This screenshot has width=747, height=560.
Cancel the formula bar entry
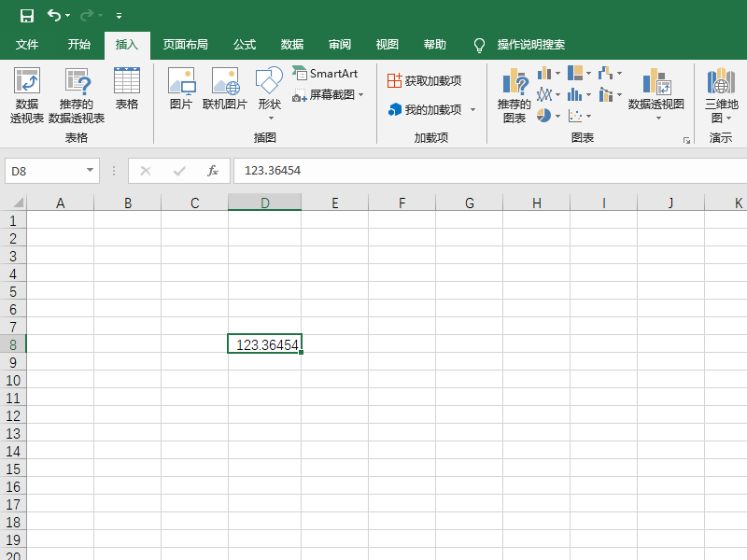pyautogui.click(x=146, y=171)
